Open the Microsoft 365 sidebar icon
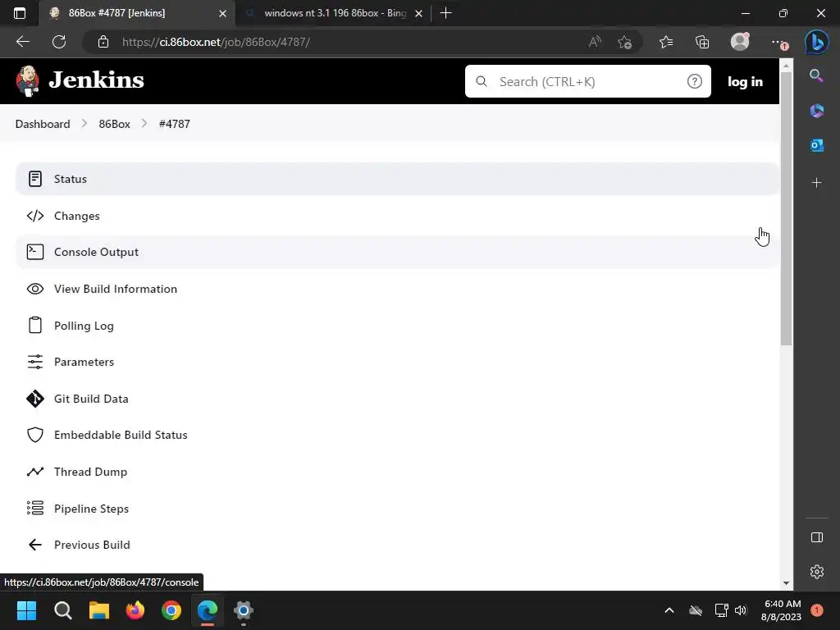The width and height of the screenshot is (840, 630). point(816,111)
